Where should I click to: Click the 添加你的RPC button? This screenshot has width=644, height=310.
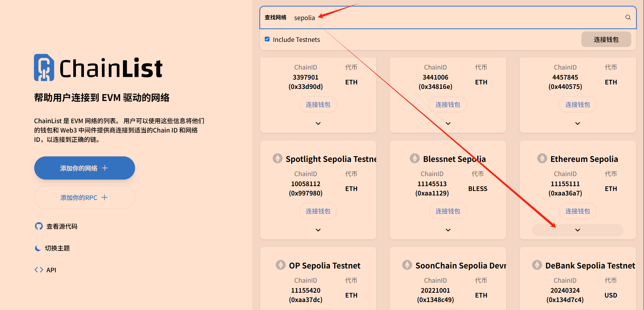(x=85, y=197)
